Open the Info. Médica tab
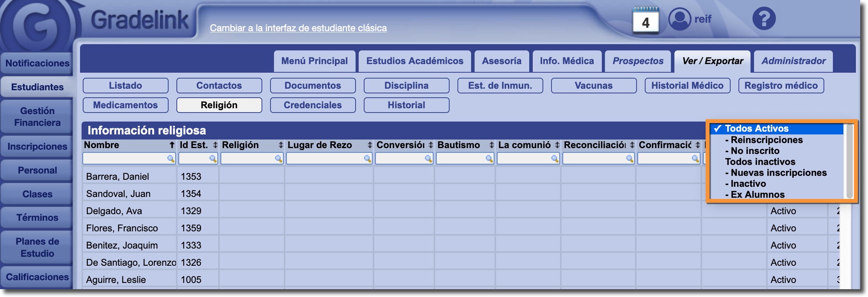This screenshot has width=868, height=297. pyautogui.click(x=567, y=61)
